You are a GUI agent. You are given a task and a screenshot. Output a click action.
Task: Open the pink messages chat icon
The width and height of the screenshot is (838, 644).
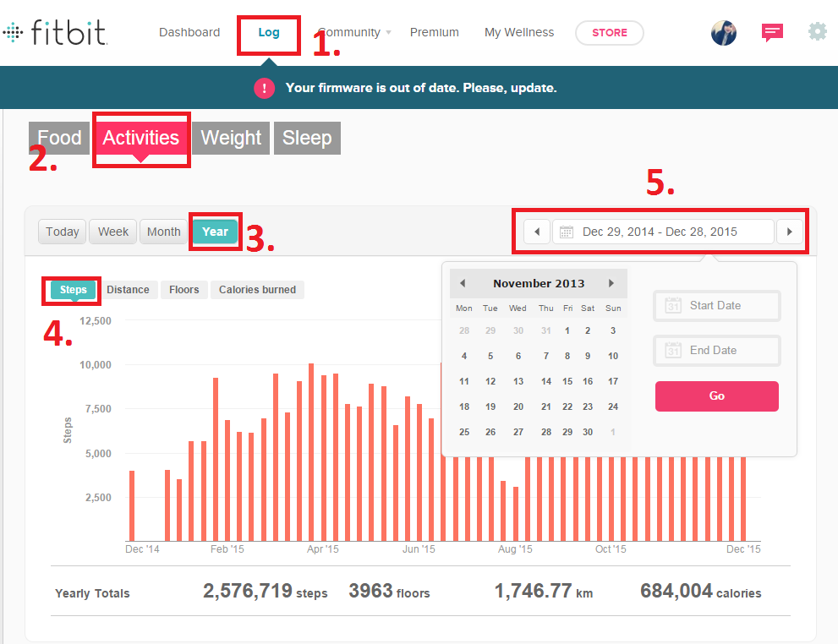pos(772,33)
